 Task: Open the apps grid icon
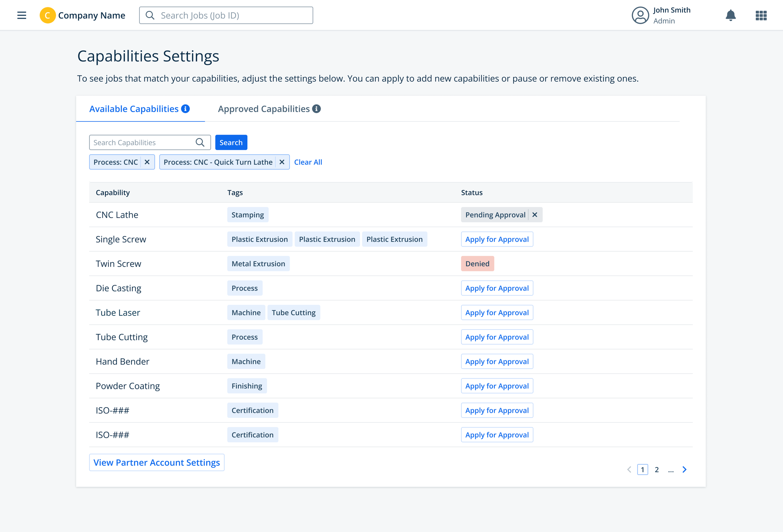point(761,15)
